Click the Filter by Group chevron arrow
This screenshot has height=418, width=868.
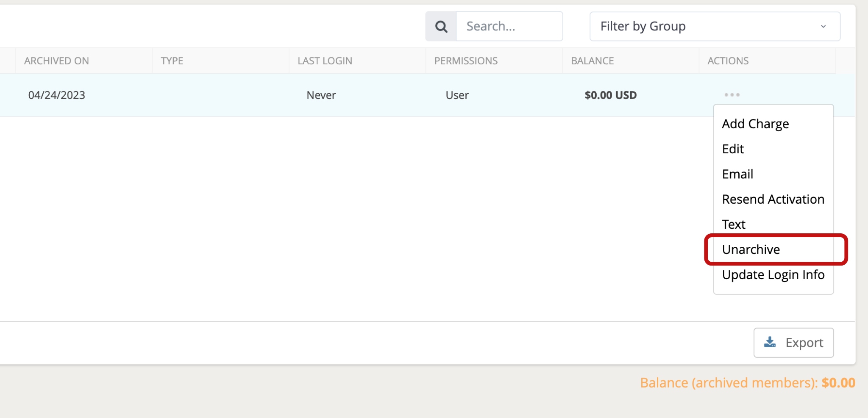click(823, 27)
